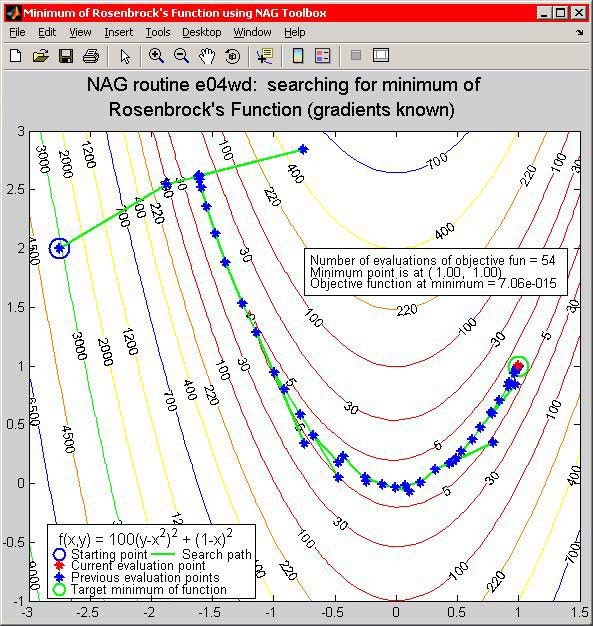Click the 'Starting point' legend entry

coord(109,554)
